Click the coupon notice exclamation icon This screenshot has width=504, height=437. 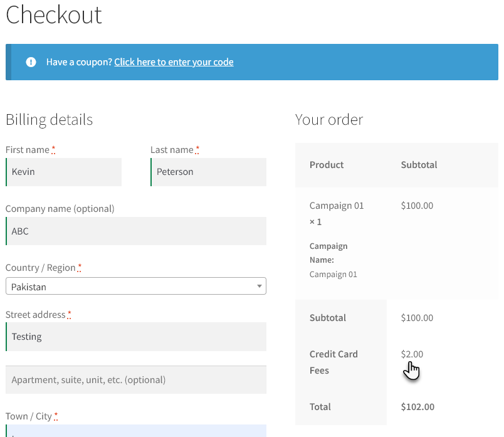(x=31, y=61)
